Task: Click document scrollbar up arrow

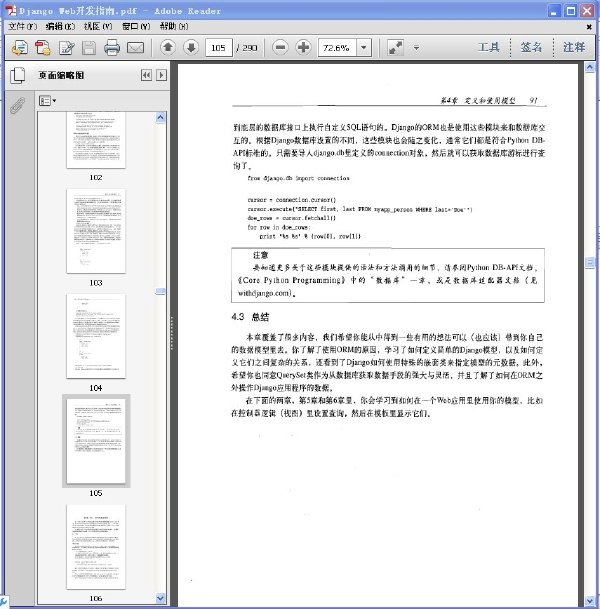Action: (590, 68)
